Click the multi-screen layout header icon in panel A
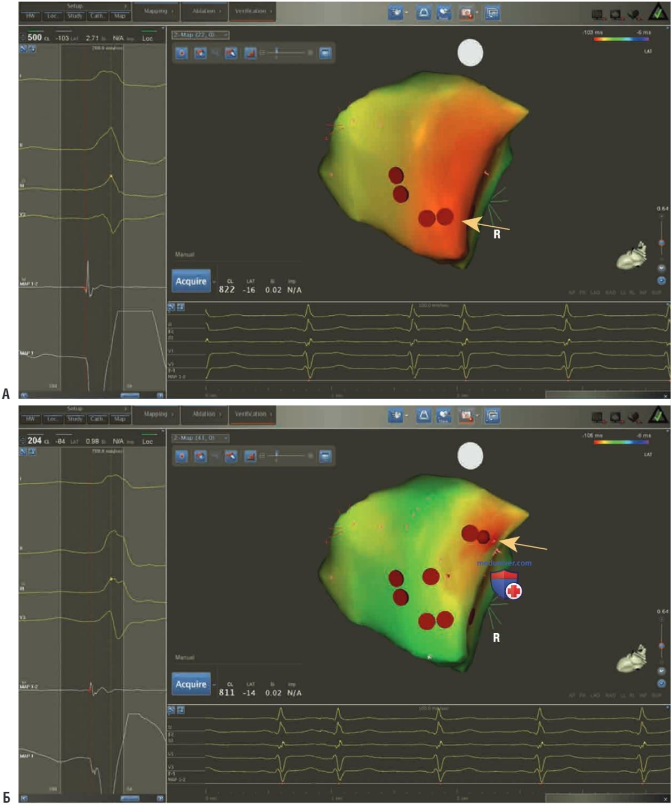672x805 pixels. (x=492, y=12)
